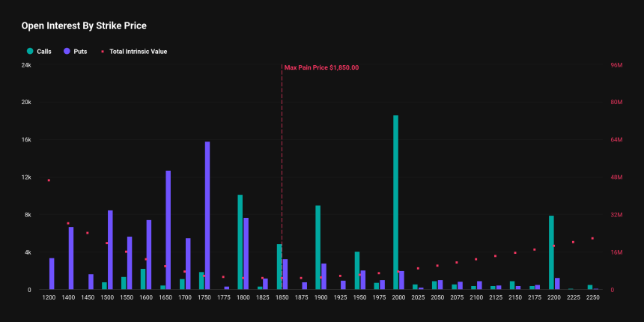Viewport: 644px width, 322px height.
Task: Click the intrinsic value dot above 2250
Action: [592, 238]
